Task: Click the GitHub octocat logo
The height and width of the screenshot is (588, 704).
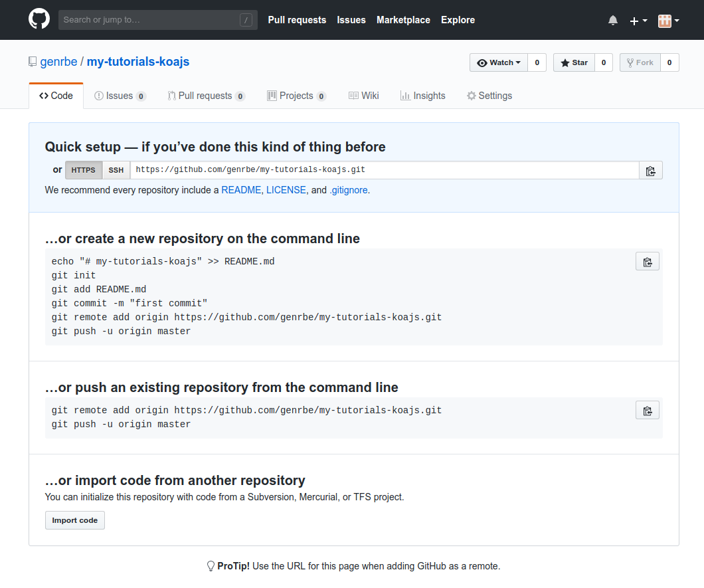Action: 39,19
